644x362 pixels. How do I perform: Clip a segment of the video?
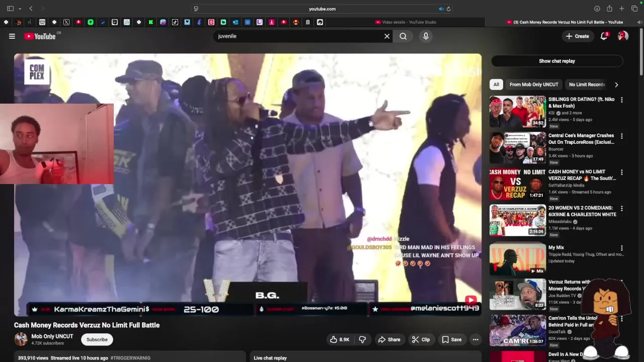coord(421,339)
